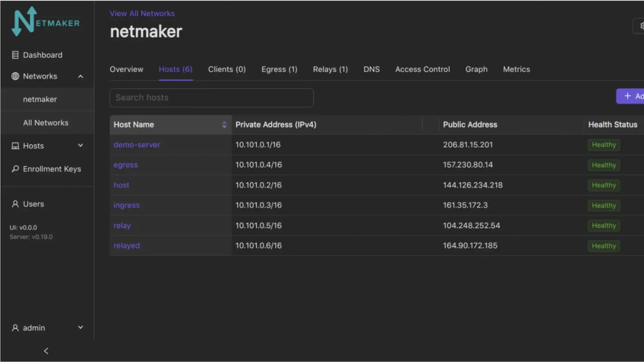Toggle the Host Name column sort arrows
The image size is (644, 362).
(x=224, y=125)
